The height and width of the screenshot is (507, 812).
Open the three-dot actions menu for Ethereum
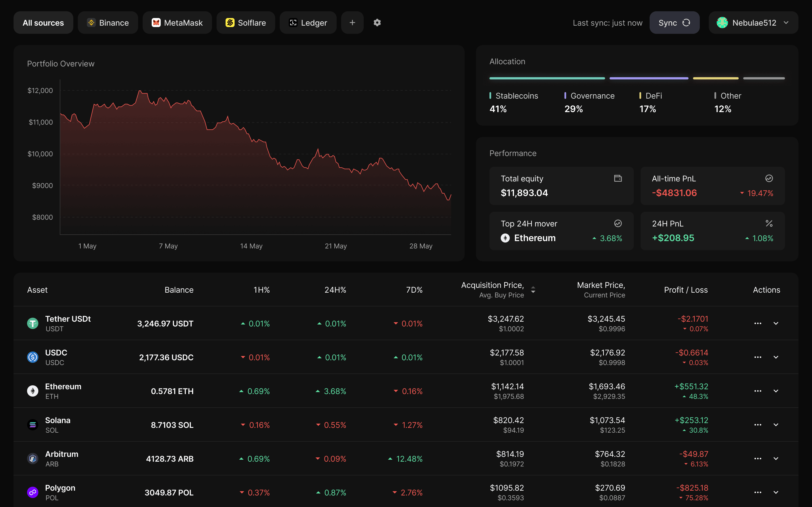(x=758, y=391)
